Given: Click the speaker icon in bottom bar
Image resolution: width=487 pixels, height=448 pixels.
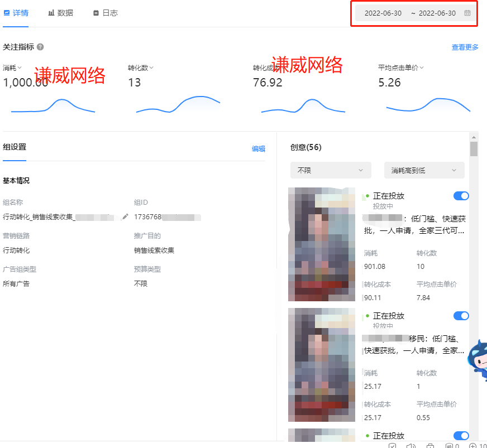Looking at the screenshot, I should [410, 446].
